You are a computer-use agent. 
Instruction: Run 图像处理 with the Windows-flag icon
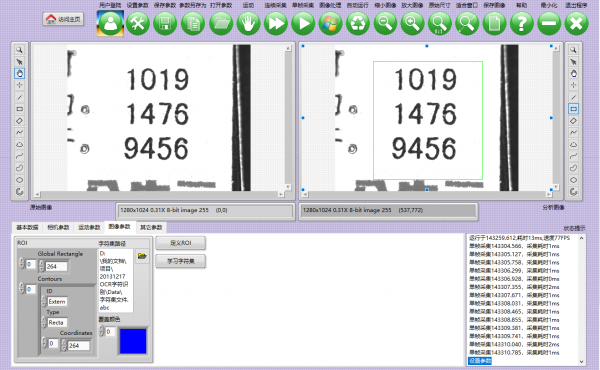(x=331, y=23)
